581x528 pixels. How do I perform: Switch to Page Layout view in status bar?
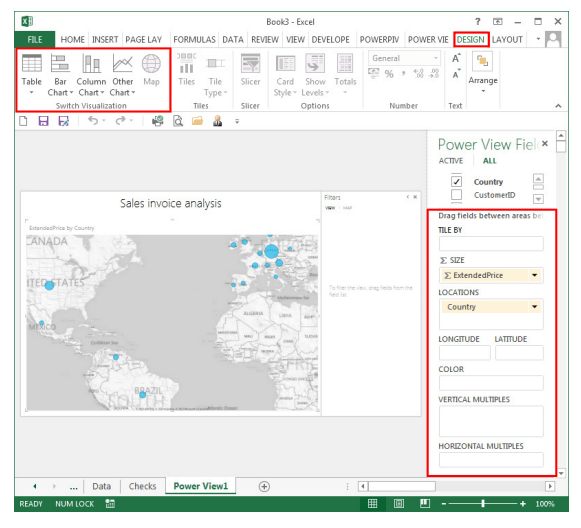point(399,503)
